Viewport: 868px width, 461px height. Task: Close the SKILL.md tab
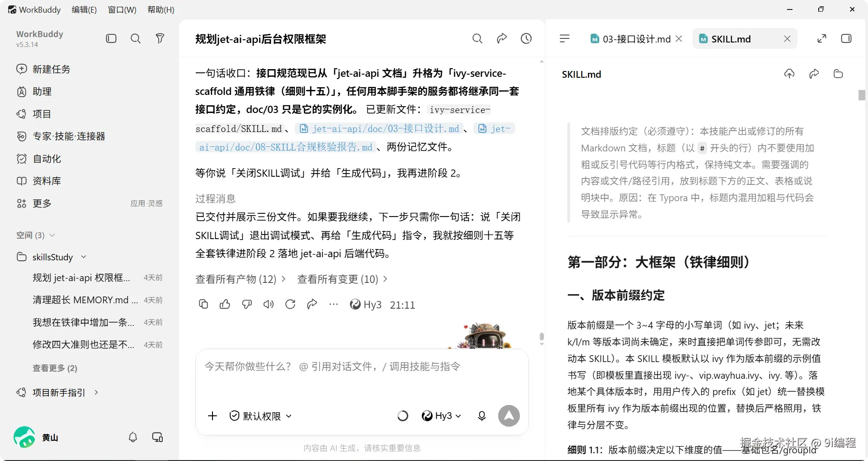point(788,39)
